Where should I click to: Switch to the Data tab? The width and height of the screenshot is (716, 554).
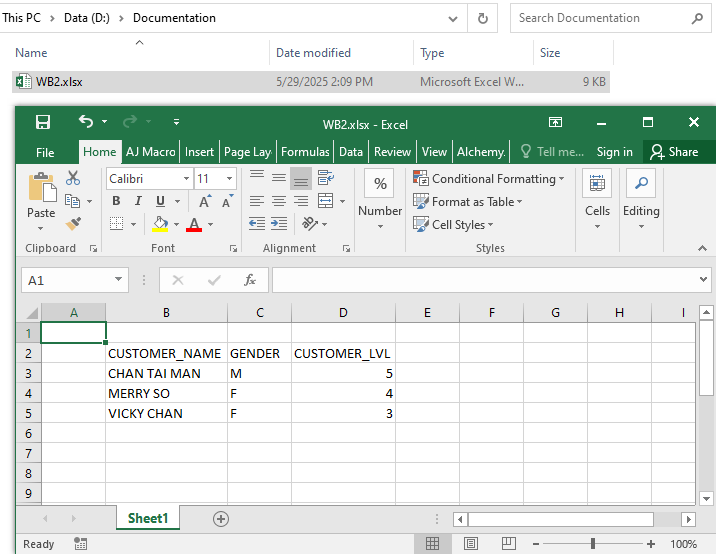tap(351, 152)
